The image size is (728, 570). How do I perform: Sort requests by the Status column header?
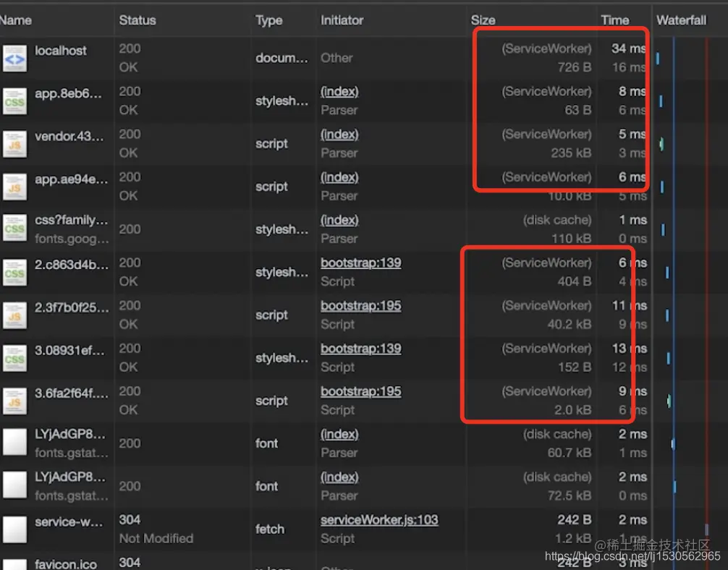[x=137, y=20]
